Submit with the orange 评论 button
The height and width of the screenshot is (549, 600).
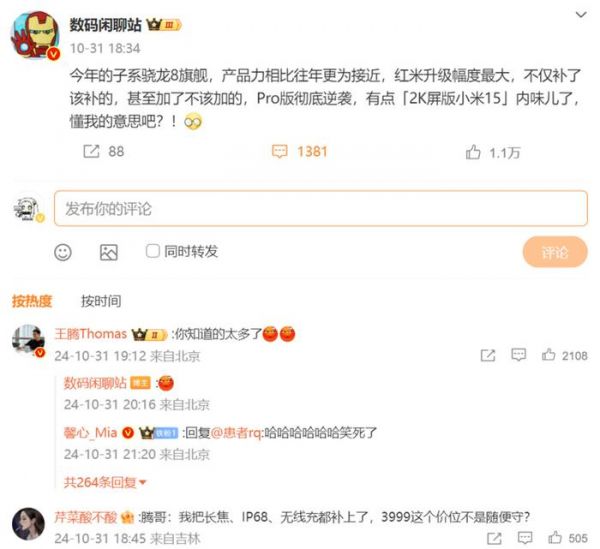pos(555,253)
